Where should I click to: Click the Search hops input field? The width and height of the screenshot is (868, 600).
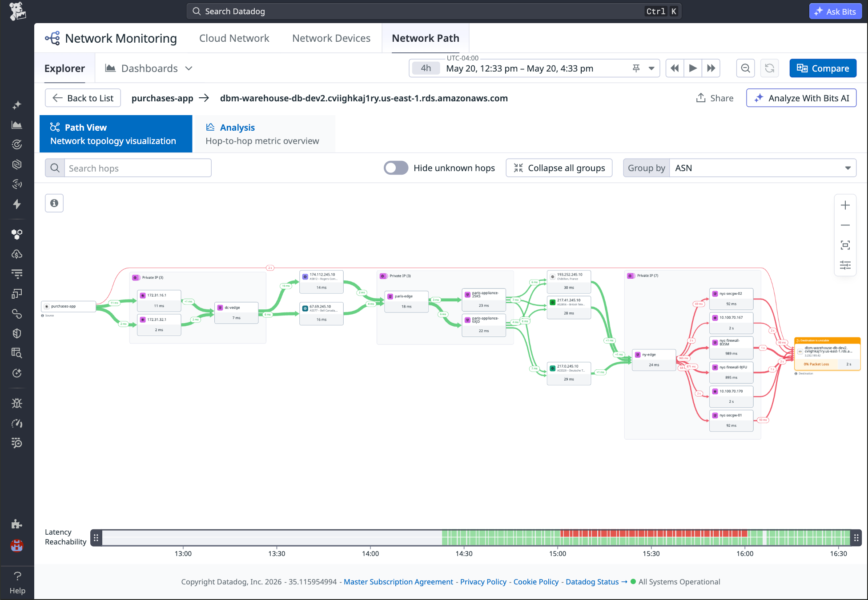(x=138, y=168)
